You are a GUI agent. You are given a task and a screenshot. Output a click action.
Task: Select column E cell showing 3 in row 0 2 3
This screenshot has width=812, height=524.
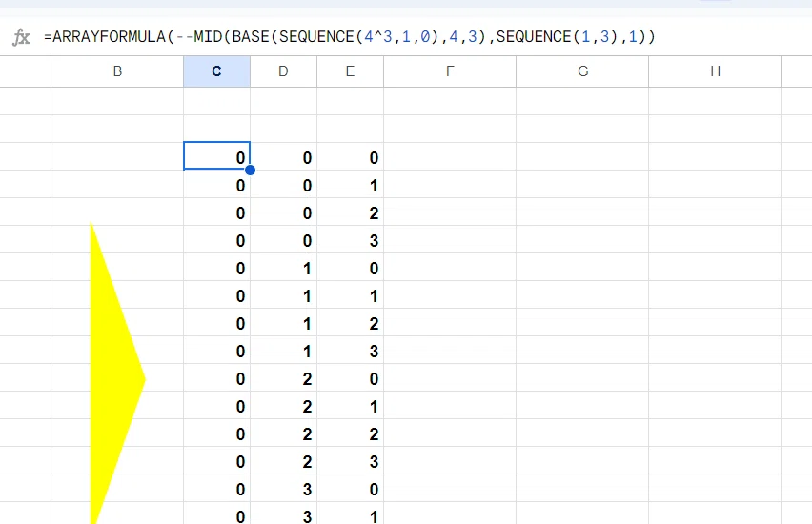pos(350,460)
